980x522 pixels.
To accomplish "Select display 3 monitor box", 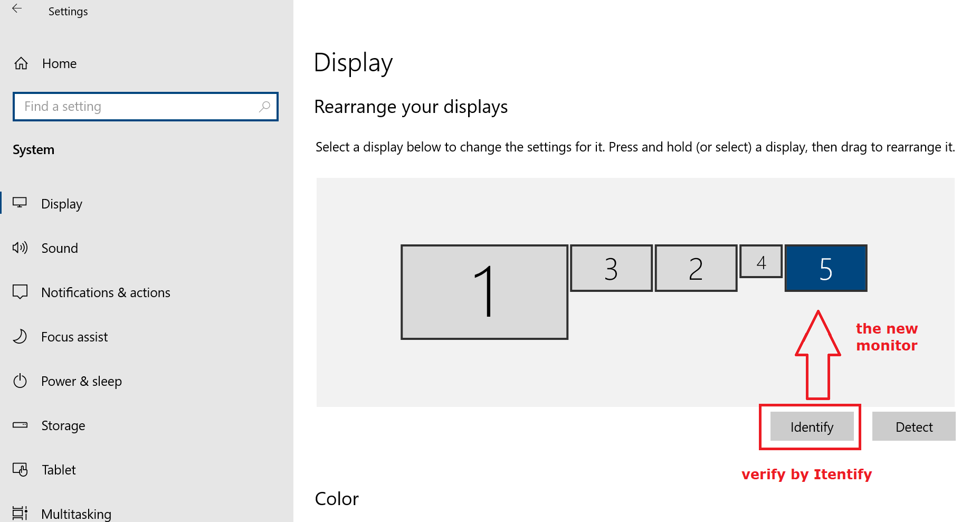I will pyautogui.click(x=611, y=268).
